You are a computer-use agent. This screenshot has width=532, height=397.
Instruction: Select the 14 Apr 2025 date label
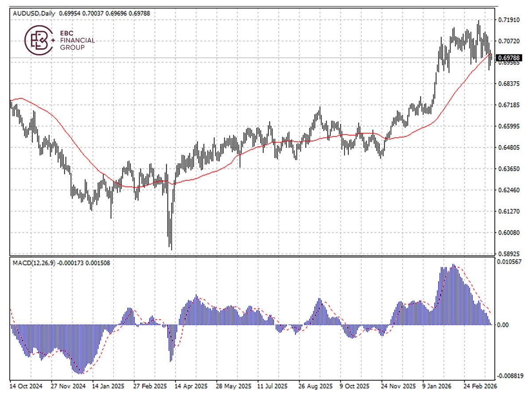click(191, 385)
